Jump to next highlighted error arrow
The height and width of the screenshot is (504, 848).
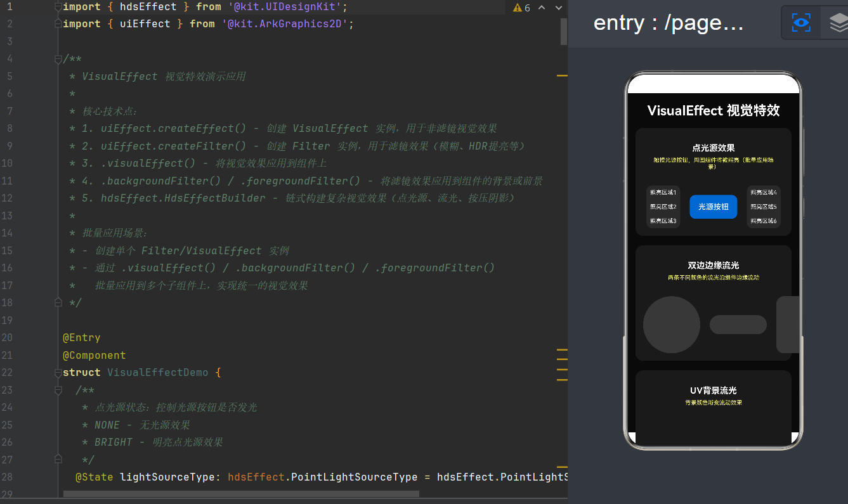[559, 8]
